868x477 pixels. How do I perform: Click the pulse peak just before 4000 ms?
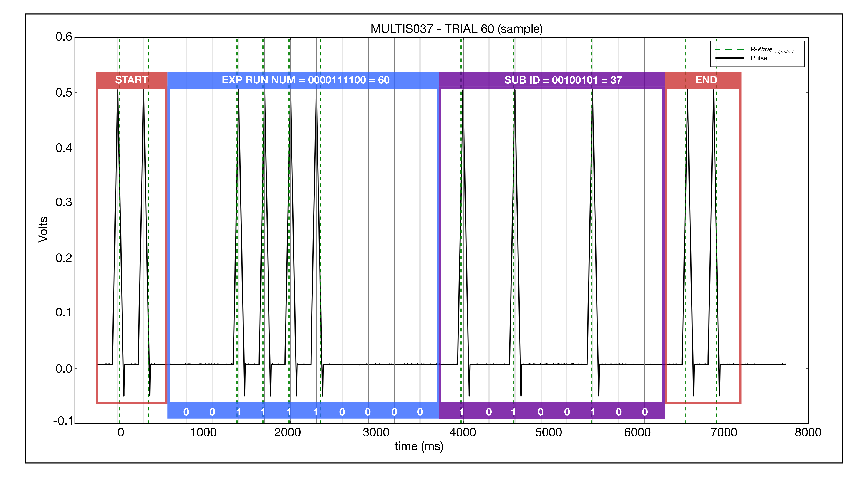point(463,90)
